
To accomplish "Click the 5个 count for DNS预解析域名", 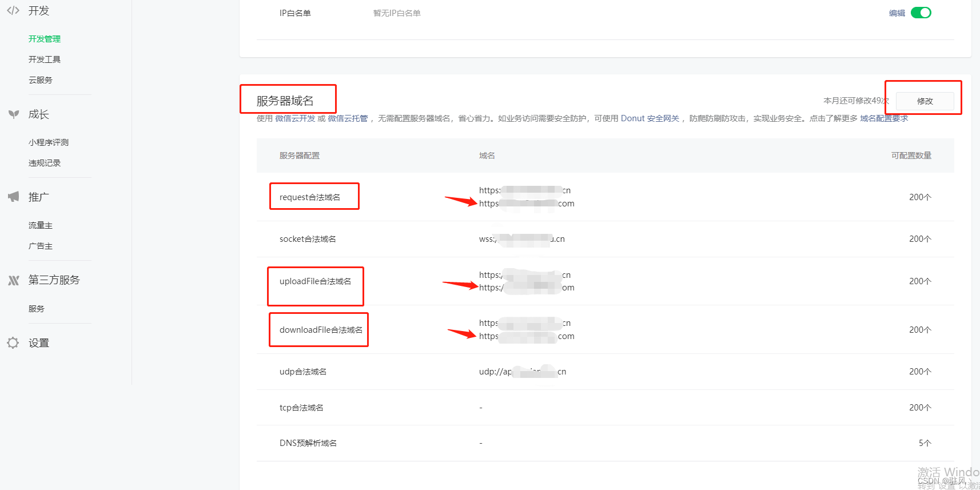I will pos(925,443).
